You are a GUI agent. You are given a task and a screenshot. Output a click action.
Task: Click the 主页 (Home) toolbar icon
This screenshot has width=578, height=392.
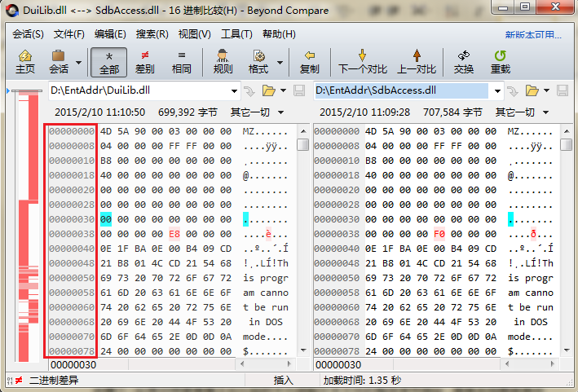tap(25, 61)
